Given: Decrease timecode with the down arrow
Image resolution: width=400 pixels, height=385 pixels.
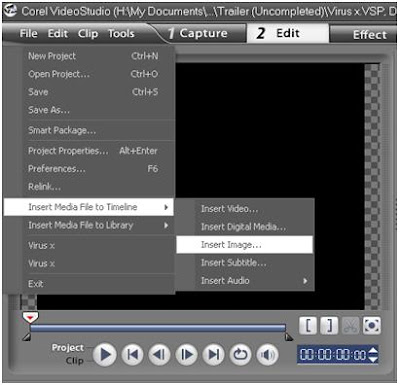Looking at the screenshot, I should [x=373, y=359].
